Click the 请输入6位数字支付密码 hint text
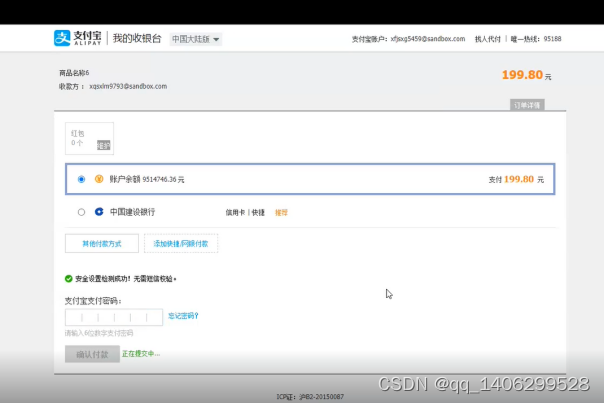This screenshot has height=404, width=605. click(x=99, y=333)
